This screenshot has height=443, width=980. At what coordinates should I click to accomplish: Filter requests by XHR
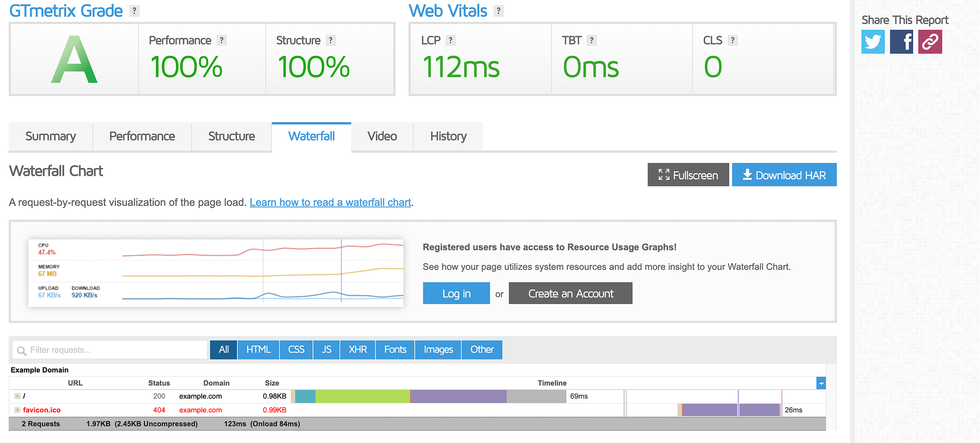(357, 349)
